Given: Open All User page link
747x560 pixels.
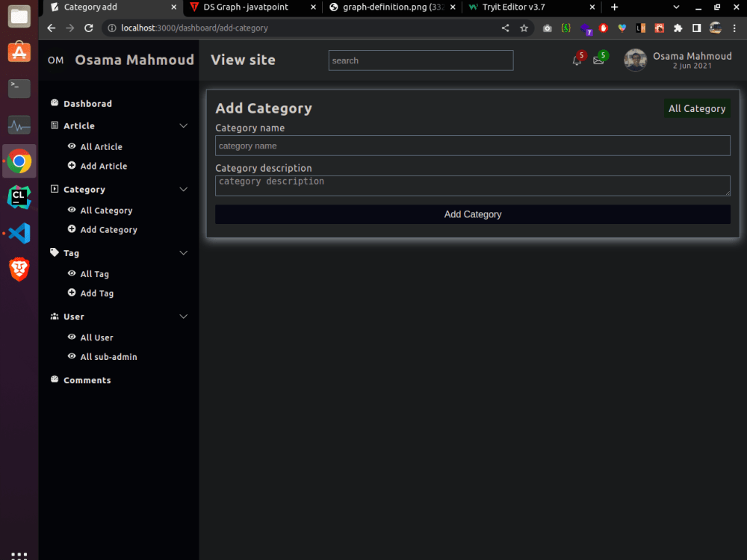Looking at the screenshot, I should tap(96, 337).
